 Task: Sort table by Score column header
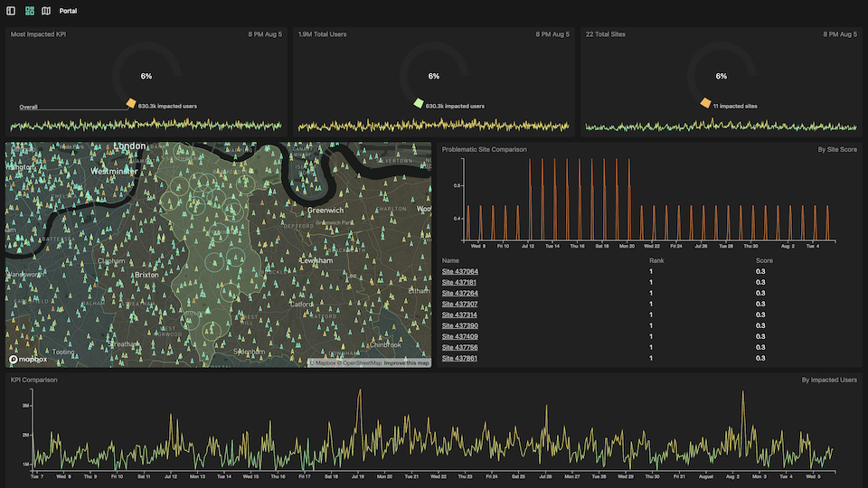coord(764,260)
